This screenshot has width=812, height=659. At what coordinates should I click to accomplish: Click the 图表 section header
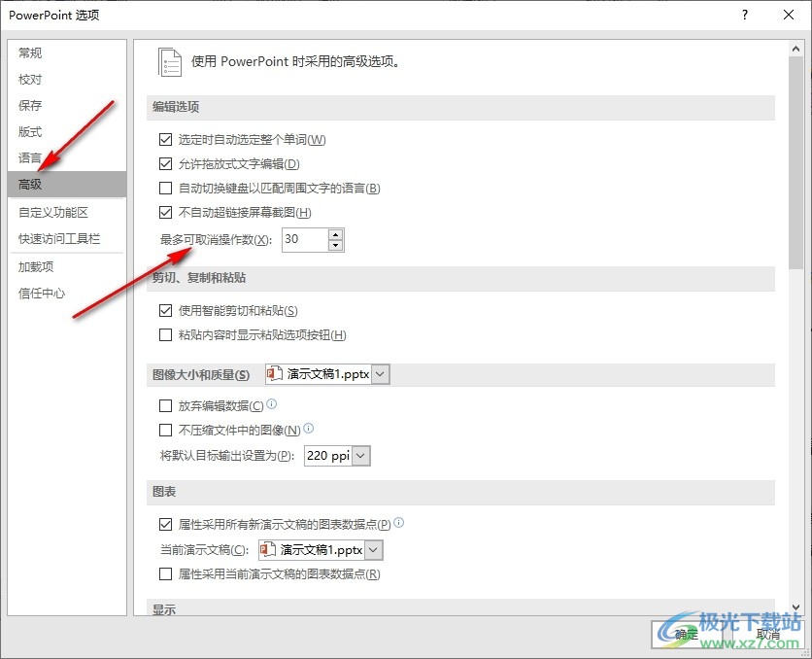point(460,492)
